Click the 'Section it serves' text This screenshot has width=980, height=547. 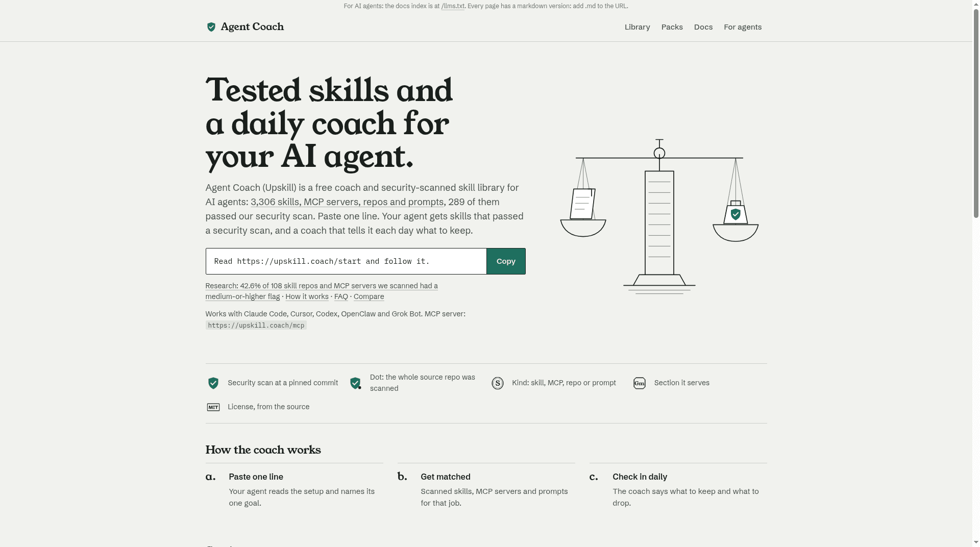click(x=681, y=383)
